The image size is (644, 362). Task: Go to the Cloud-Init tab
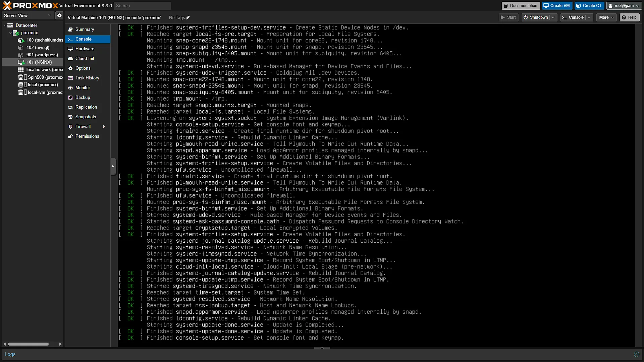tap(88, 58)
